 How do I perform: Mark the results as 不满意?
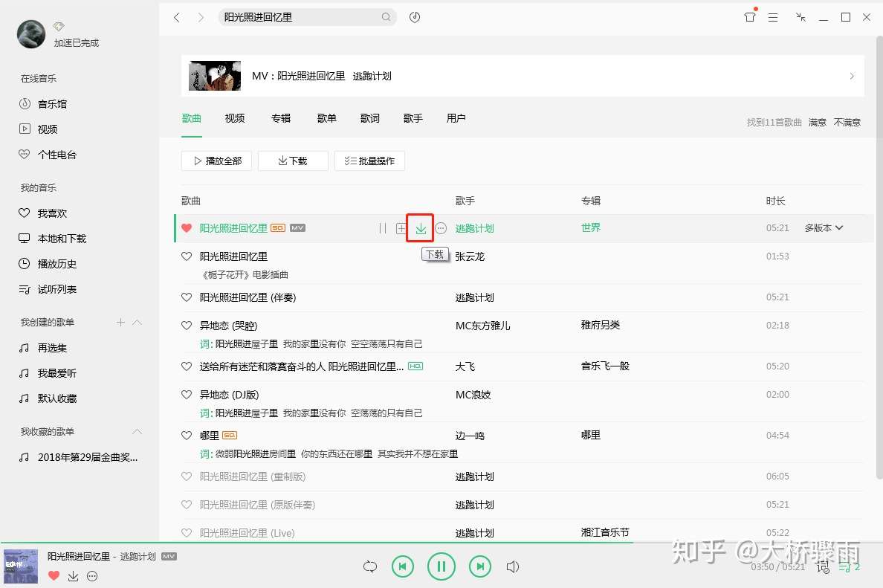coord(847,122)
